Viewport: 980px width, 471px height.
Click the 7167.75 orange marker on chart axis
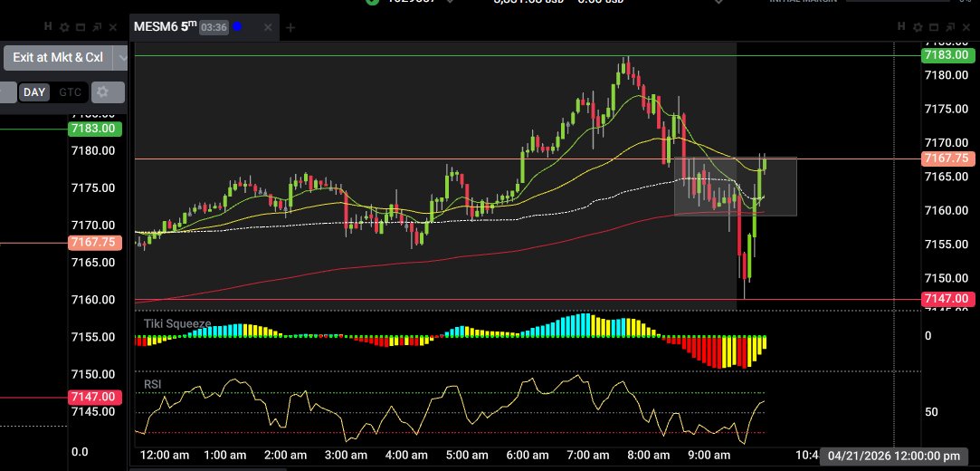(x=948, y=159)
